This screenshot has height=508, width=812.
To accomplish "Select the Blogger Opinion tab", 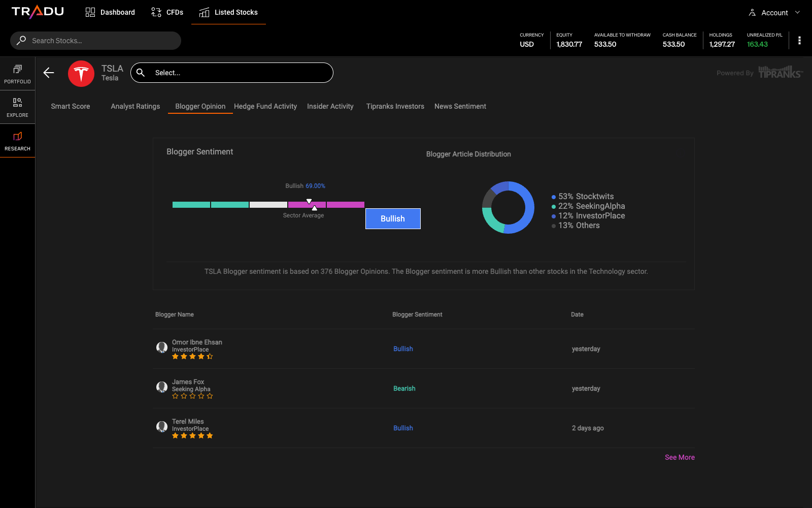I will click(x=200, y=106).
